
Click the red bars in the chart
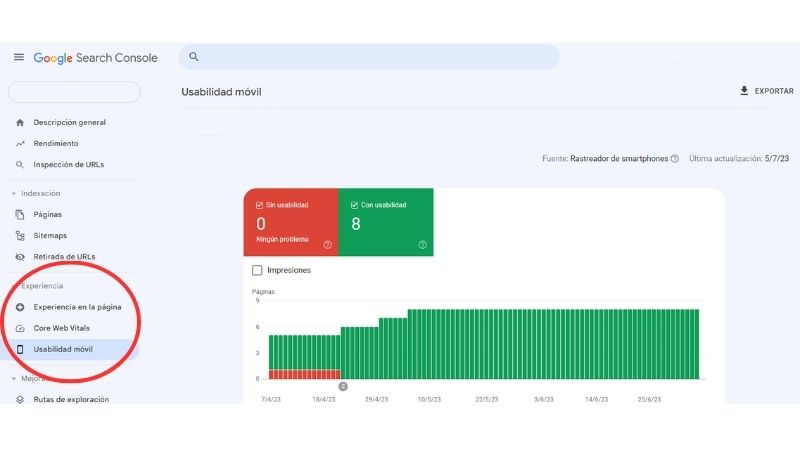305,374
